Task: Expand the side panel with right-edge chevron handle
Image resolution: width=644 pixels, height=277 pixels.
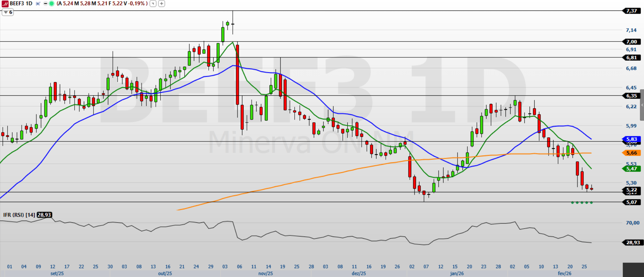Action: pyautogui.click(x=642, y=105)
